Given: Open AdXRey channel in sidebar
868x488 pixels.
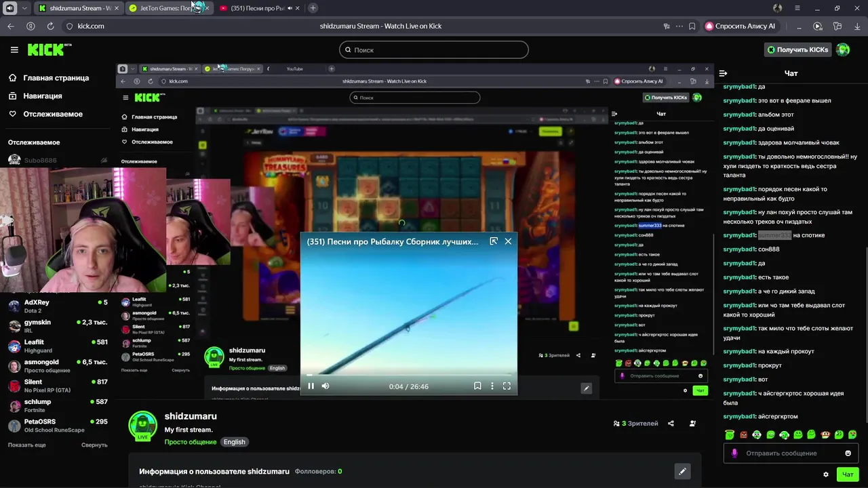Looking at the screenshot, I should click(58, 306).
